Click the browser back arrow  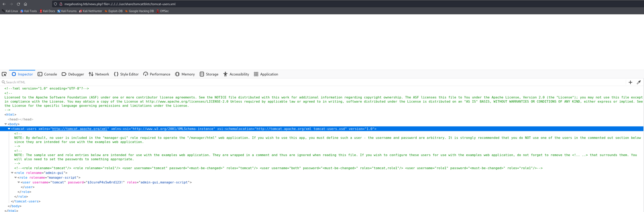(x=4, y=4)
